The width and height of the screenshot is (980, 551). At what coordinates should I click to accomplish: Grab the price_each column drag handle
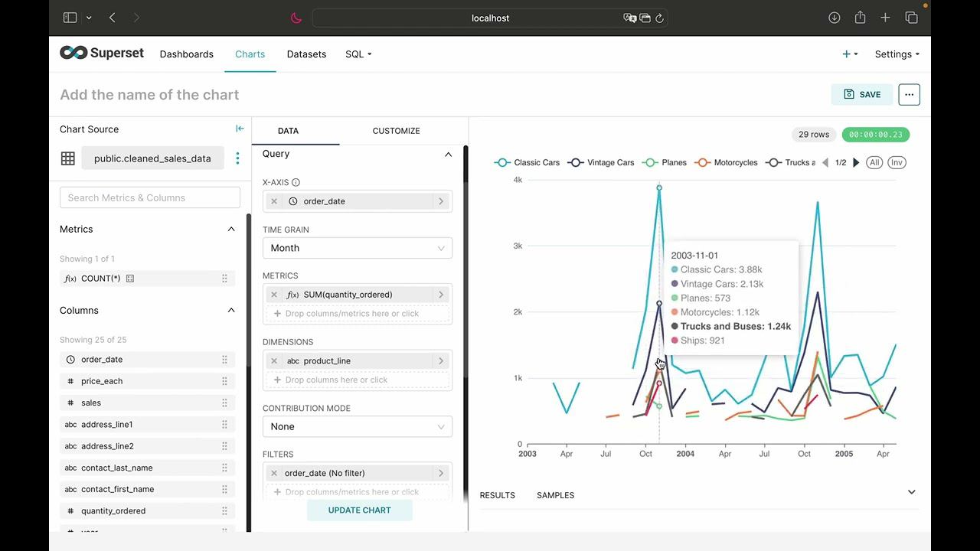tap(224, 381)
